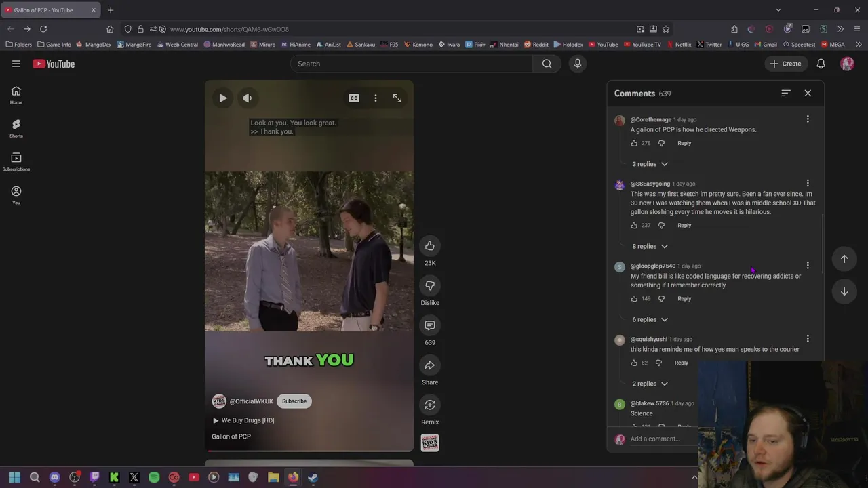Image resolution: width=868 pixels, height=488 pixels.
Task: Open Shorts in the sidebar
Action: tap(16, 128)
